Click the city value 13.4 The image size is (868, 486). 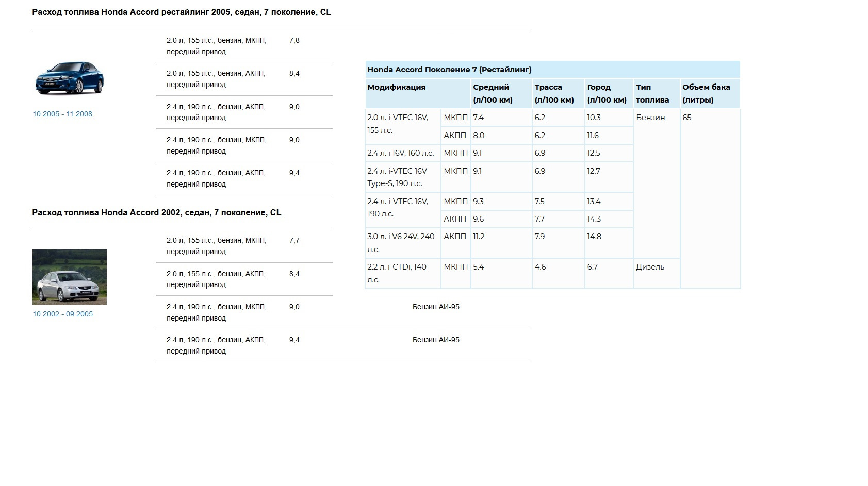pos(594,202)
